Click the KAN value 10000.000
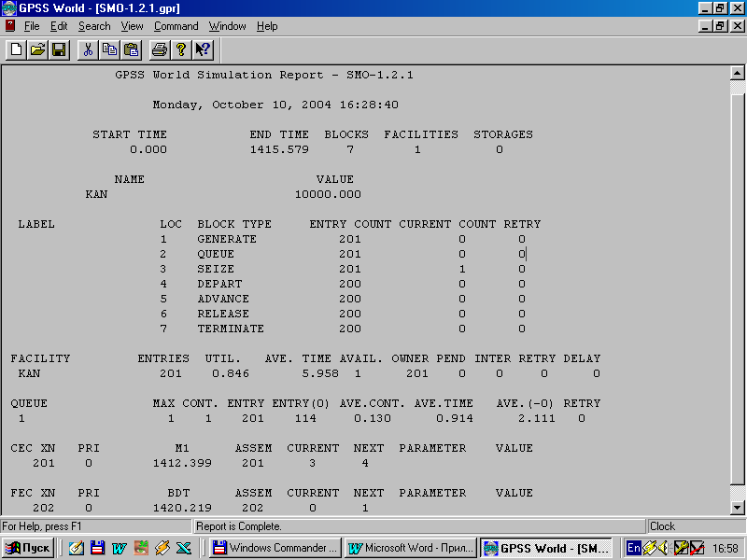 pyautogui.click(x=328, y=194)
